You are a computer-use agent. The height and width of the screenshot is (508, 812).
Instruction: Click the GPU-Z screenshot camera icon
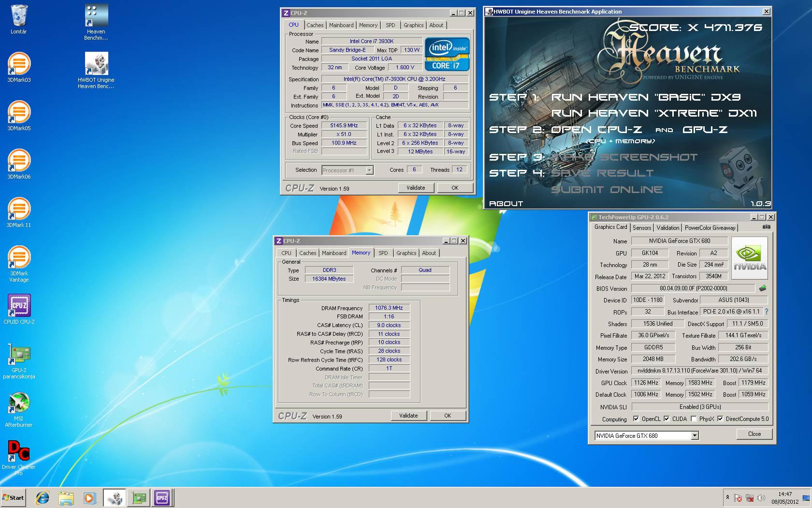click(766, 226)
